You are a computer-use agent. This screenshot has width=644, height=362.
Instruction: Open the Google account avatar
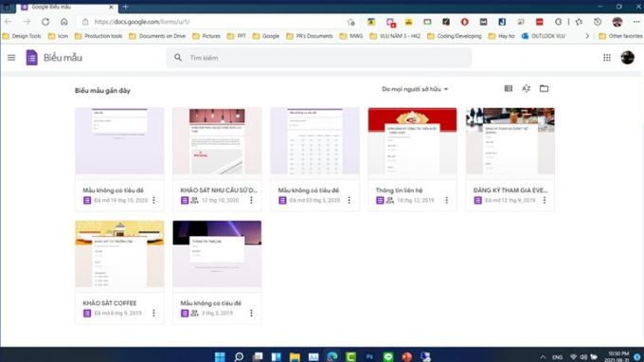click(627, 58)
